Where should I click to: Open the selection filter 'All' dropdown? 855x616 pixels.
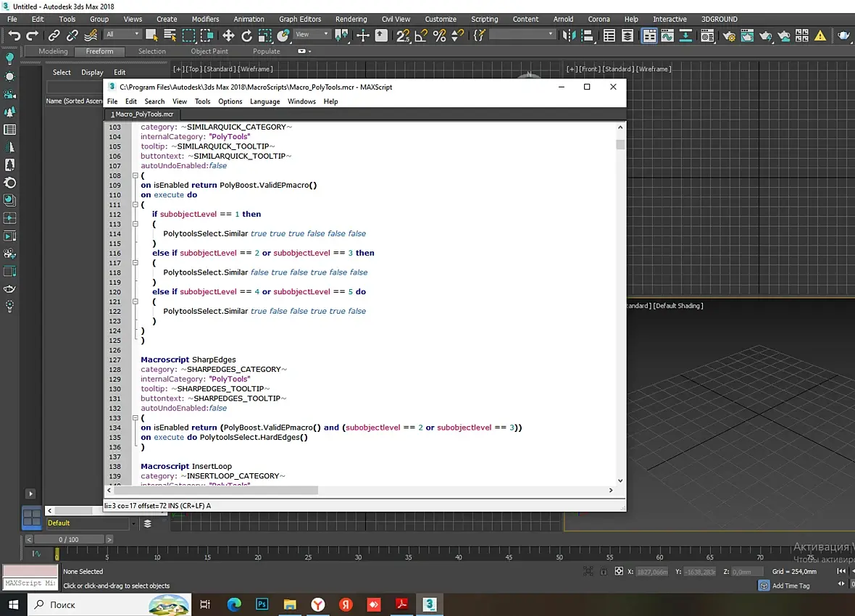(122, 34)
